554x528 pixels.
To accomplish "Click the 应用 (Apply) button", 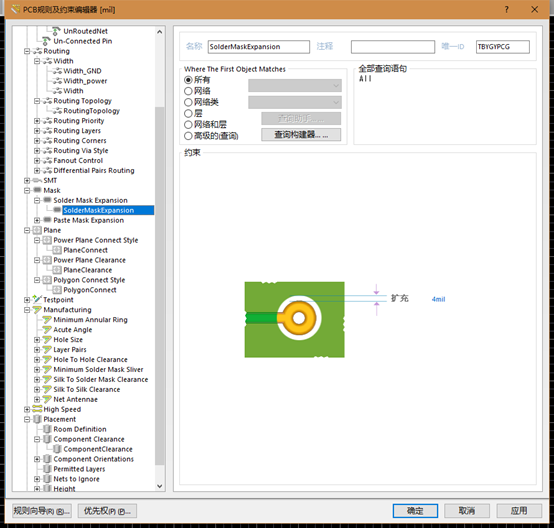I will click(519, 511).
